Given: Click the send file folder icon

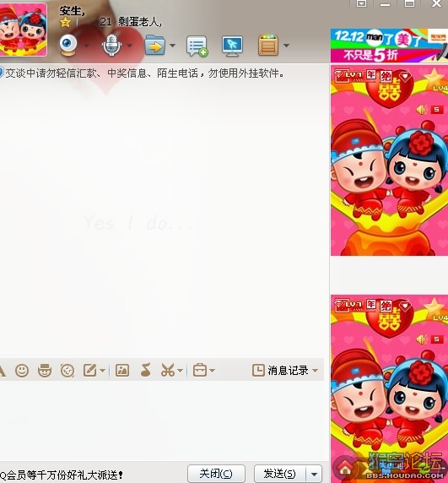Looking at the screenshot, I should tap(154, 45).
